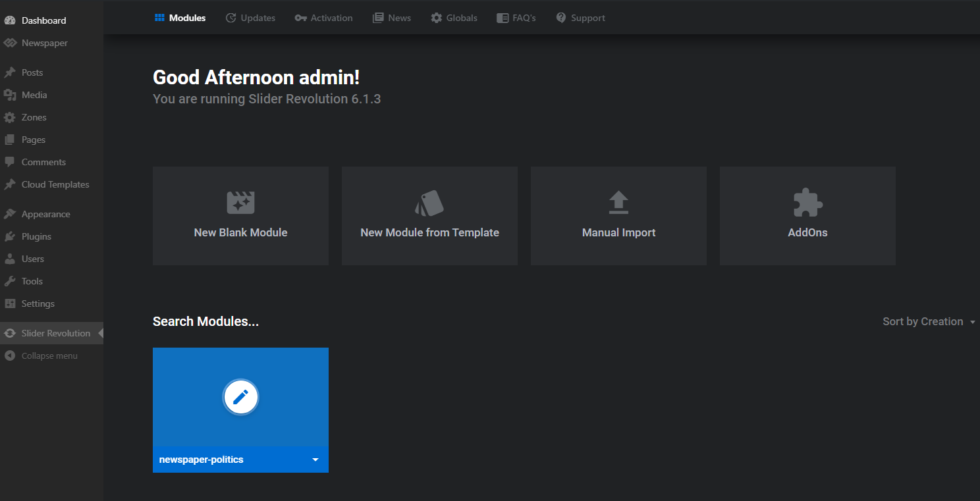This screenshot has width=980, height=501.
Task: Click the Cloud Templates pin icon
Action: (9, 184)
